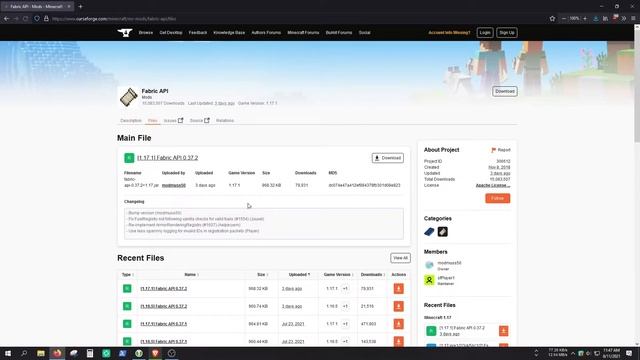Sort recent files by Game Version column
The image size is (640, 360).
click(x=339, y=275)
